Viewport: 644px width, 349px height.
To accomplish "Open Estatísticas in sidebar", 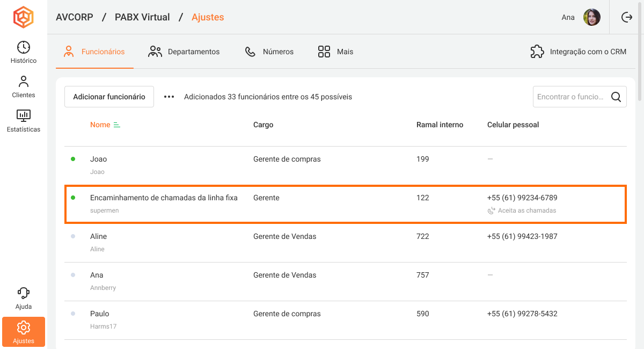I will [x=24, y=121].
